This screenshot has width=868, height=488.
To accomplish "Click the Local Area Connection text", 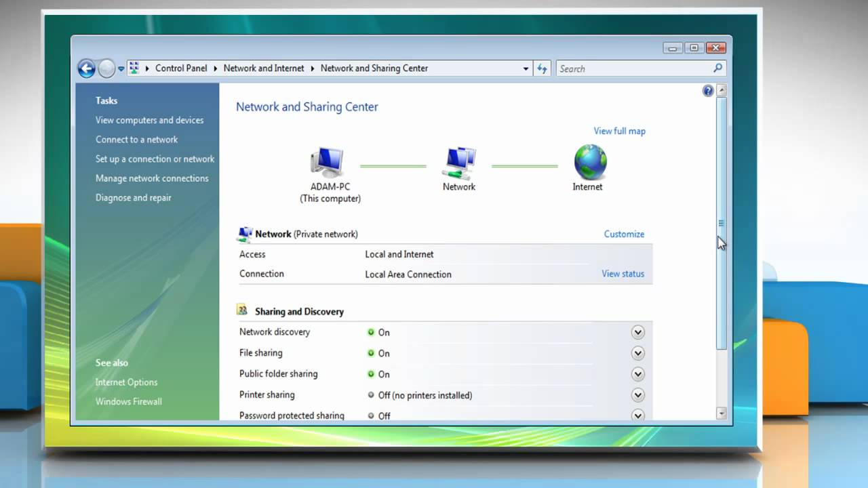I will click(x=408, y=274).
